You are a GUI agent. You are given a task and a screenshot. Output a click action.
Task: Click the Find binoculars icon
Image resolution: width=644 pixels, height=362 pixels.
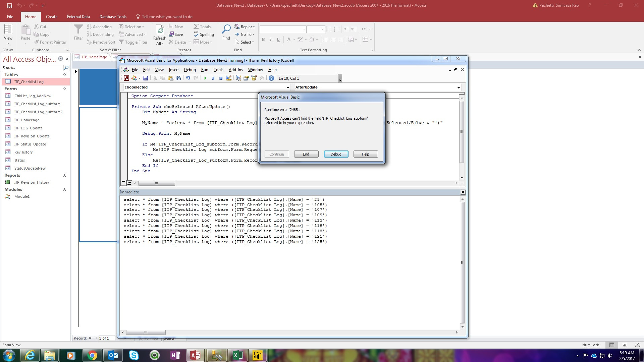(x=178, y=78)
